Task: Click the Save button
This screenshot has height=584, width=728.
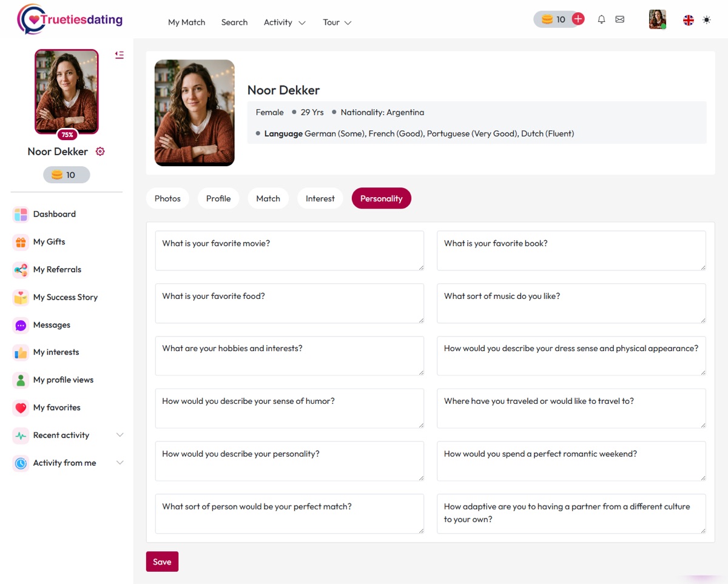Action: coord(162,562)
